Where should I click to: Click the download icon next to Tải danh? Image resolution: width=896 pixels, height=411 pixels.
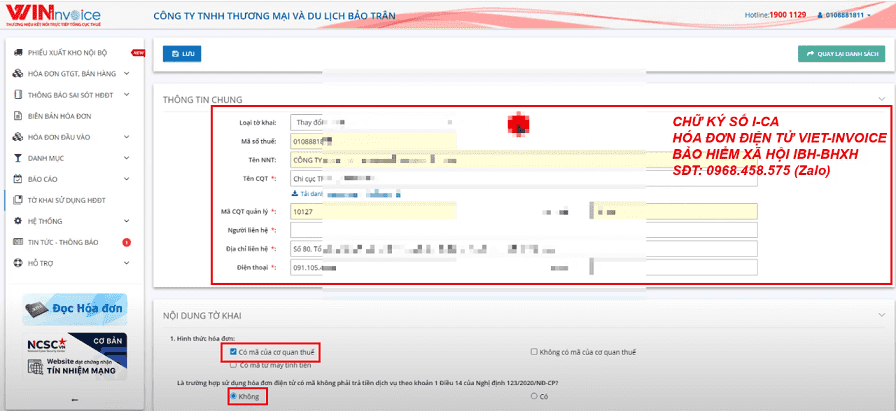[295, 194]
